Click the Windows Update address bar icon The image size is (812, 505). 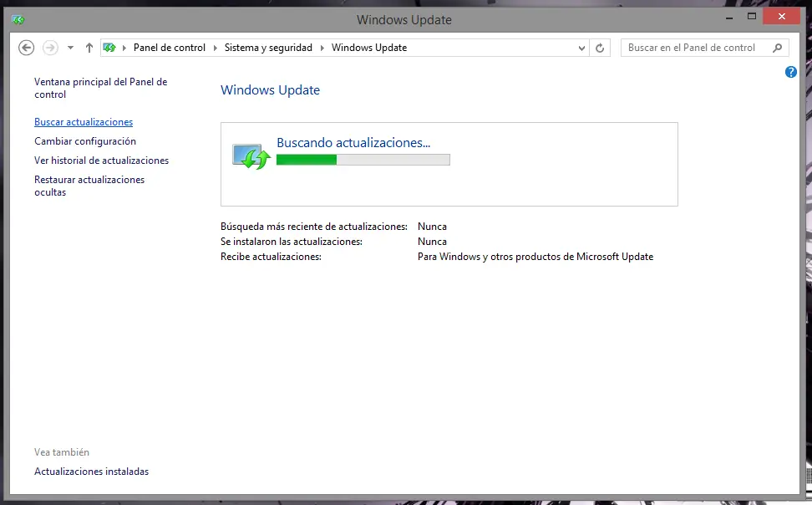click(x=109, y=48)
